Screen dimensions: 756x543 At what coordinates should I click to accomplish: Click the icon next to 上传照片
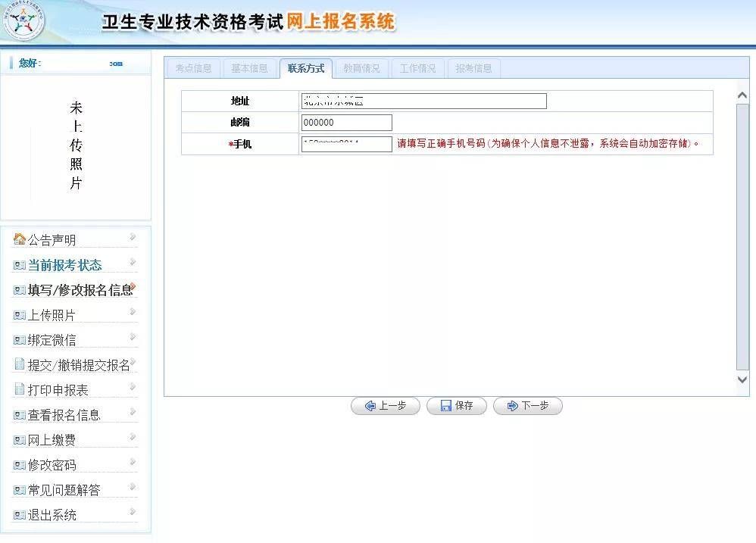pos(20,315)
